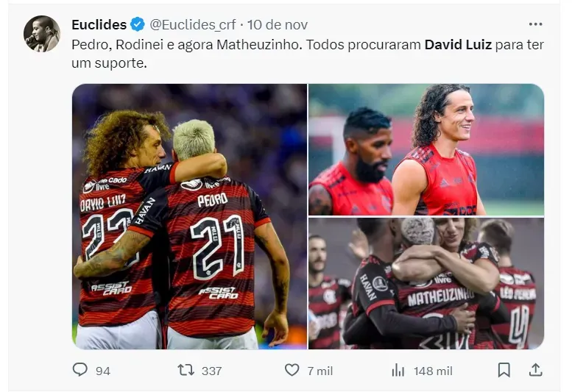Retweet this post using the repost icon
The height and width of the screenshot is (392, 572).
(x=186, y=370)
